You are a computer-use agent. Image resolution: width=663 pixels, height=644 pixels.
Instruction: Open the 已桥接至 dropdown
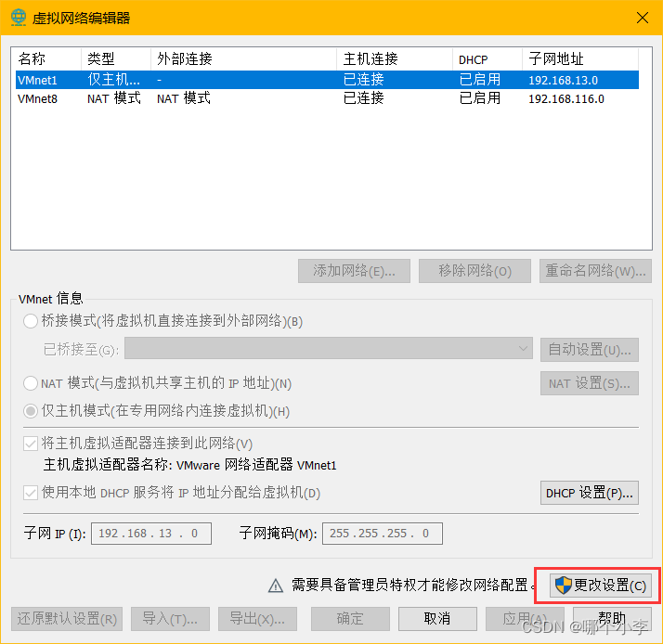[329, 349]
